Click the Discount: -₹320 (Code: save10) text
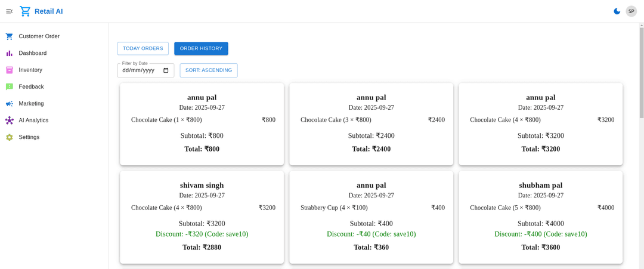This screenshot has height=269, width=644. point(202,234)
